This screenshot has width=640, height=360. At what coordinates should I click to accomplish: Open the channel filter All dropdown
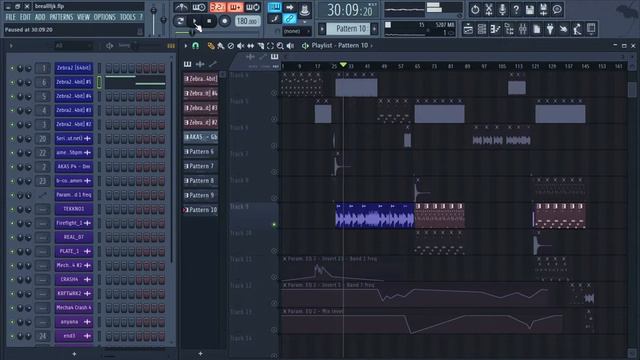[x=73, y=46]
